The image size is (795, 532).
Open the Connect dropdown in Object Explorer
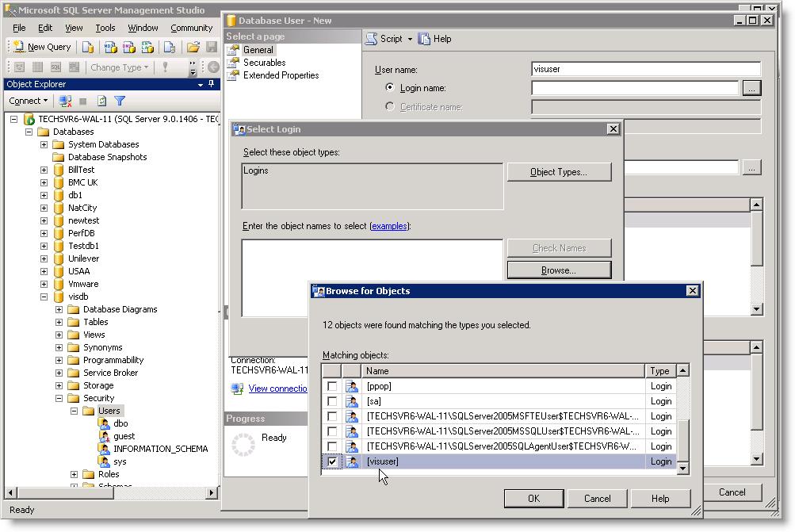(29, 101)
